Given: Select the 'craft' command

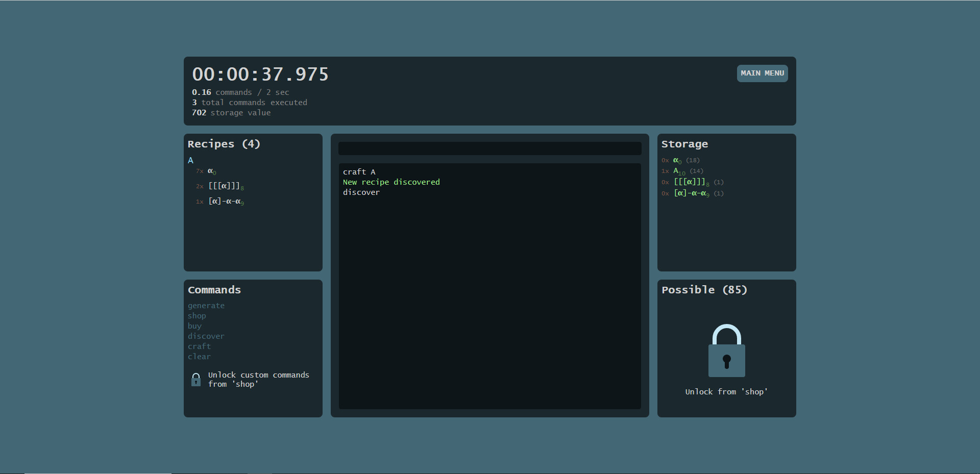Looking at the screenshot, I should (x=199, y=346).
